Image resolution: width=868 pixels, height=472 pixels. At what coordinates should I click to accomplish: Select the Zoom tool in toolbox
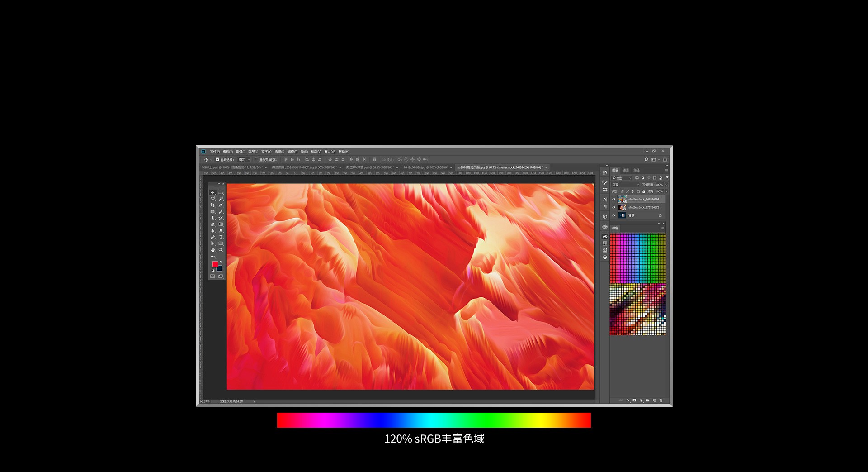point(221,250)
